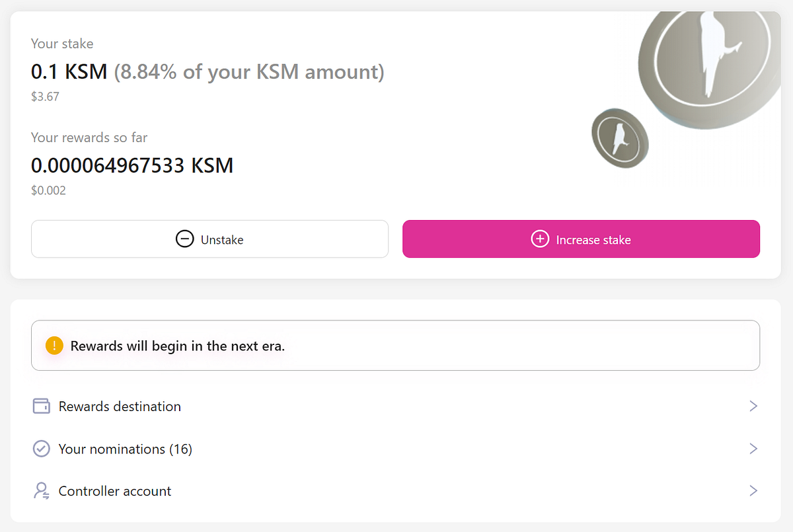Click the 0.1 KSM stake amount
Image resolution: width=793 pixels, height=532 pixels.
coord(69,71)
